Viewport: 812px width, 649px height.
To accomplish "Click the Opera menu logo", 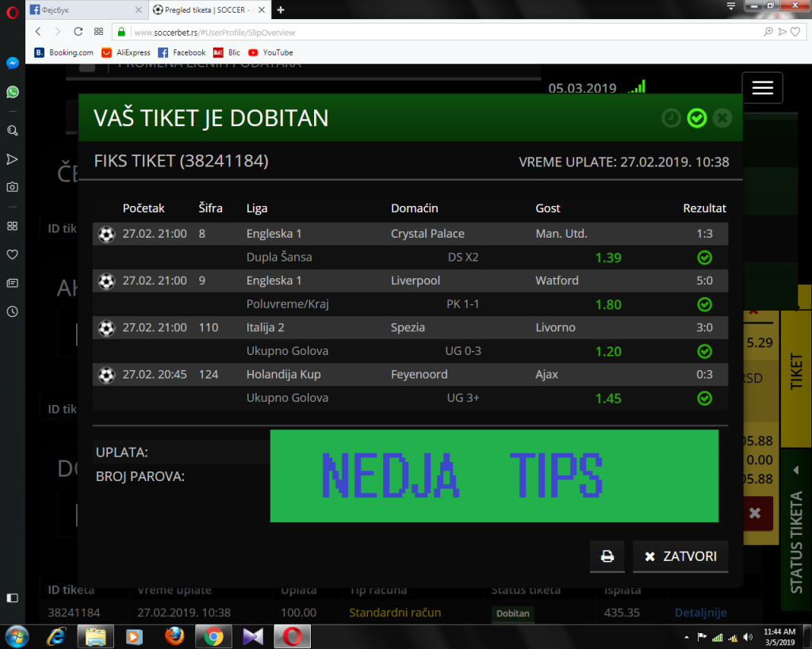I will (x=13, y=11).
